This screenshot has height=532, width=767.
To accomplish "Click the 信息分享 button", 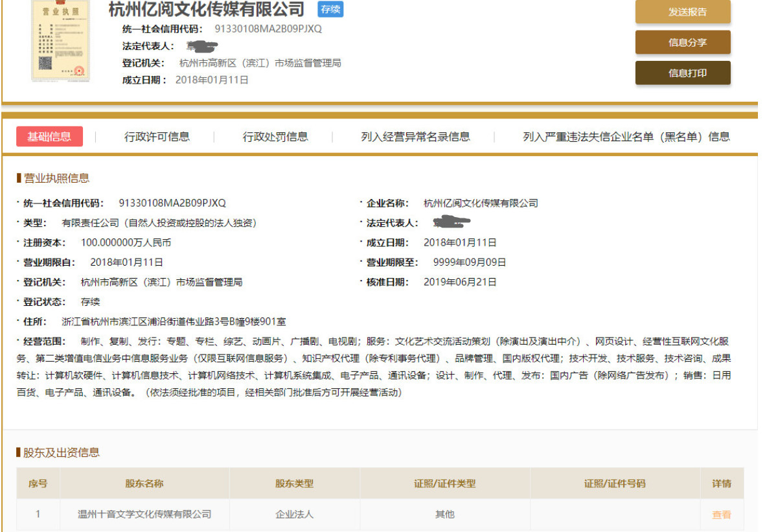I will [x=683, y=43].
